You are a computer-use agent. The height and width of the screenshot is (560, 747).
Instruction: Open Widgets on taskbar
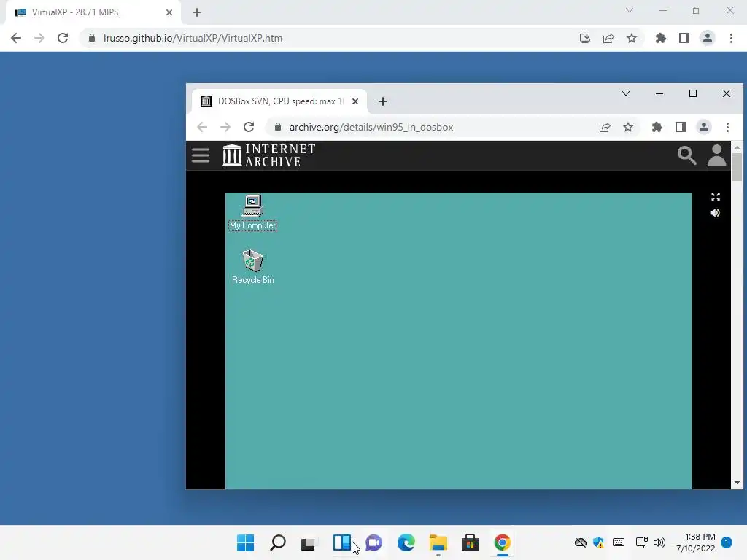341,542
